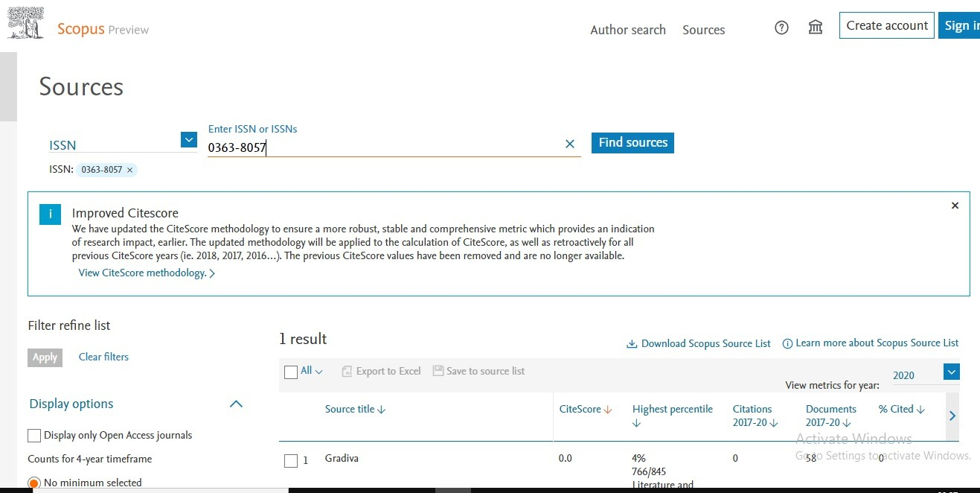
Task: Select the No minimum selected radio button
Action: pos(33,483)
